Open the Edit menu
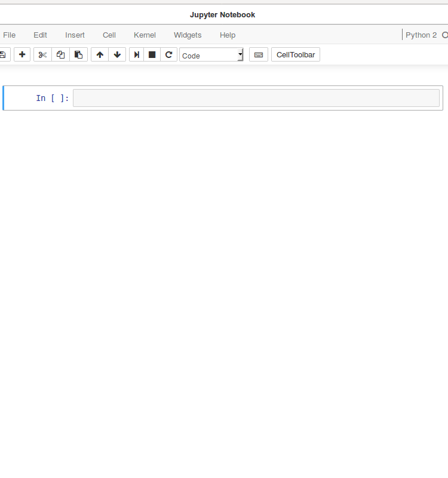 (x=40, y=35)
